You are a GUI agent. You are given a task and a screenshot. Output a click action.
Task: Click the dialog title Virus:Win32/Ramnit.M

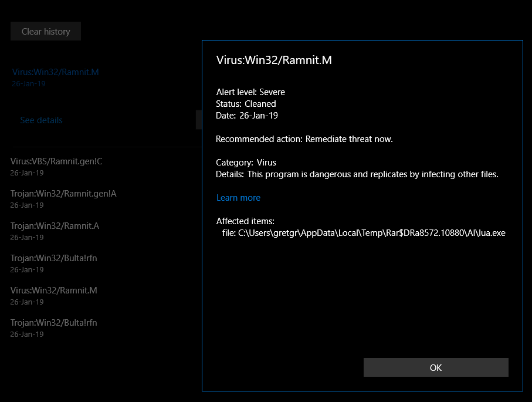[274, 60]
